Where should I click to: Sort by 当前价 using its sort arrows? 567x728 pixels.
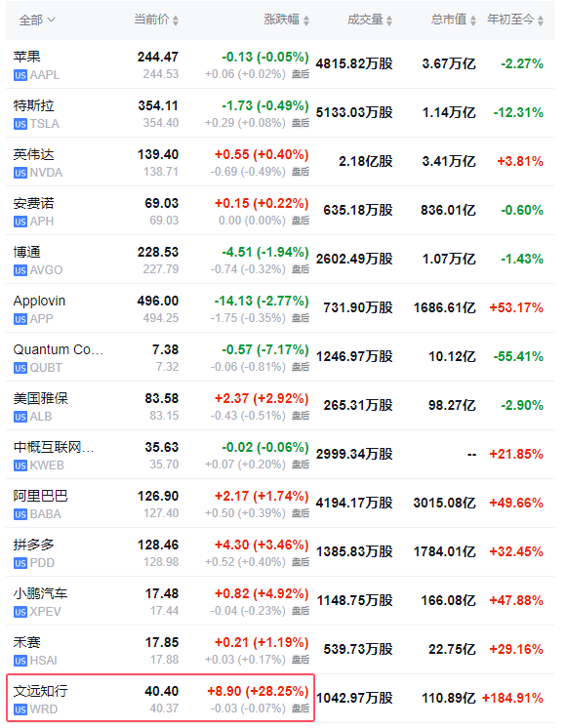click(176, 20)
